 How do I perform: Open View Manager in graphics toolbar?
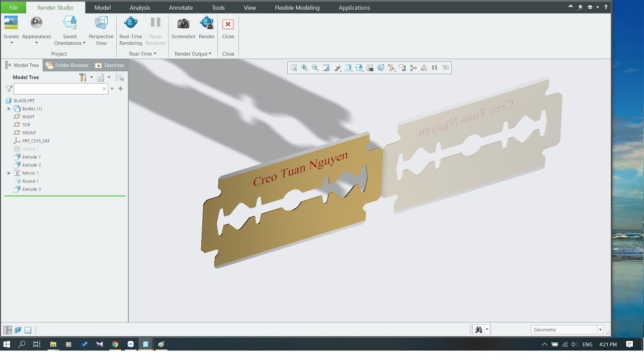pyautogui.click(x=370, y=68)
